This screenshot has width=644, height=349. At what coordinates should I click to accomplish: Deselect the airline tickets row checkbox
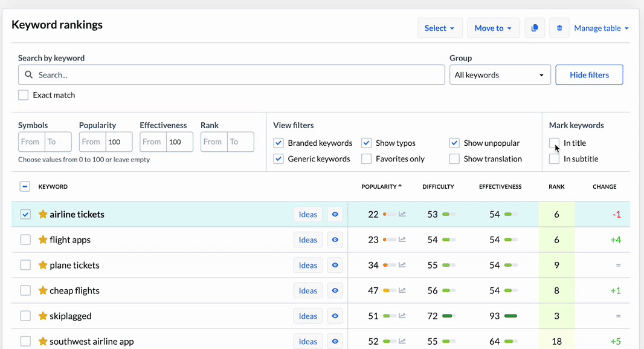tap(25, 214)
